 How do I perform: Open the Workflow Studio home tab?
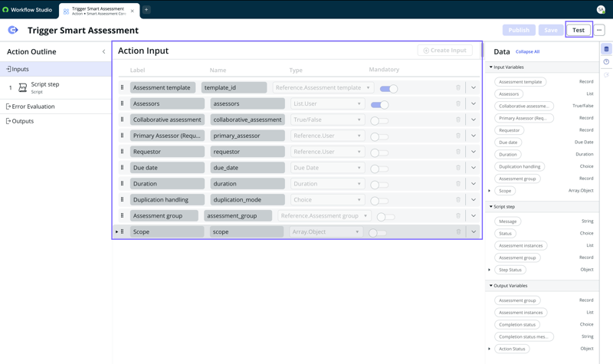coord(28,10)
